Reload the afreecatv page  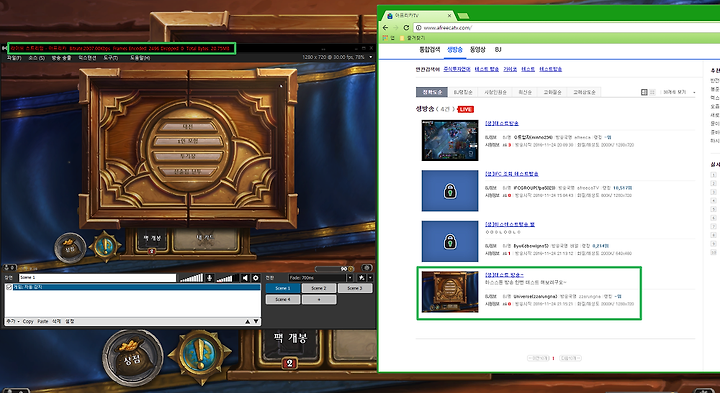[406, 28]
